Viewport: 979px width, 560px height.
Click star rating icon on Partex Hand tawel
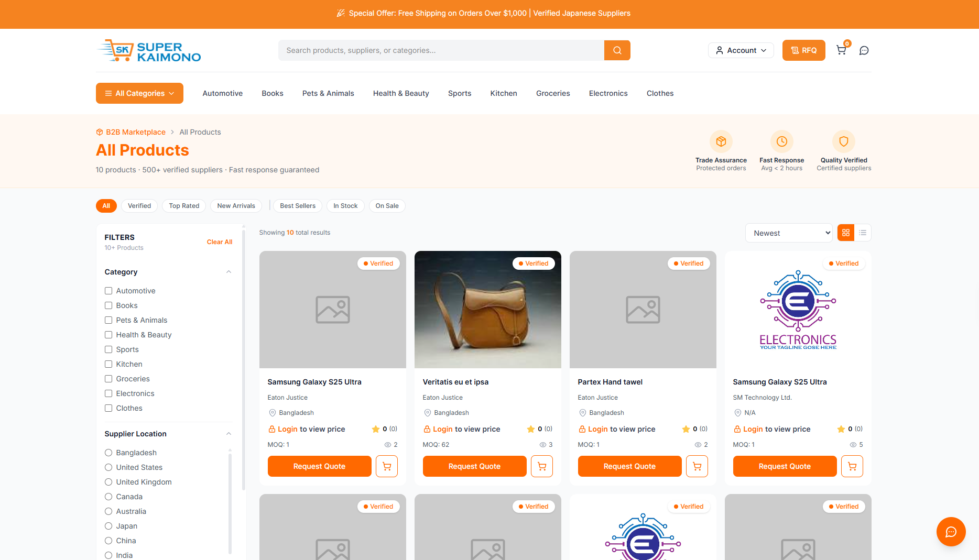pos(686,429)
